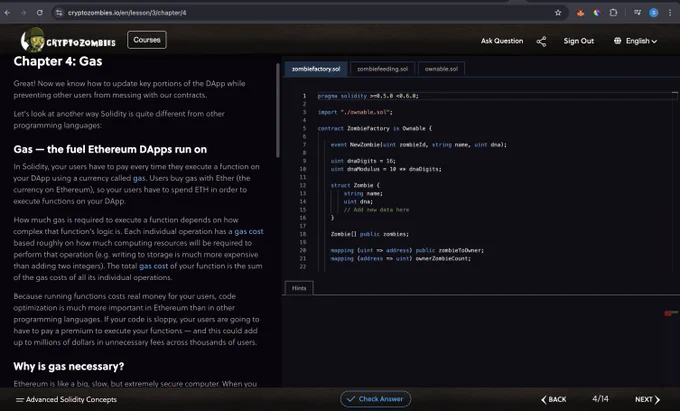The image size is (680, 411).
Task: Click the 'Chapter 4: Gas' heading
Action: pos(58,61)
